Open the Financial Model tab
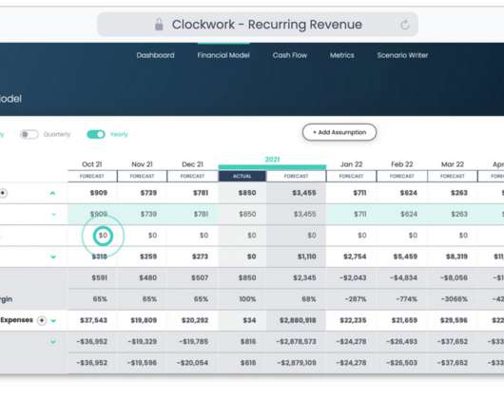 coord(223,55)
